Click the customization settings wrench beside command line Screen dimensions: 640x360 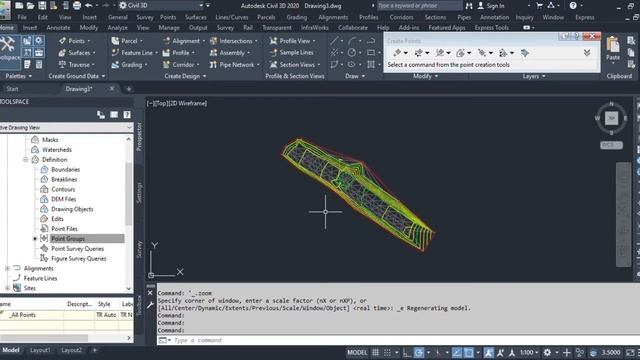click(x=150, y=304)
